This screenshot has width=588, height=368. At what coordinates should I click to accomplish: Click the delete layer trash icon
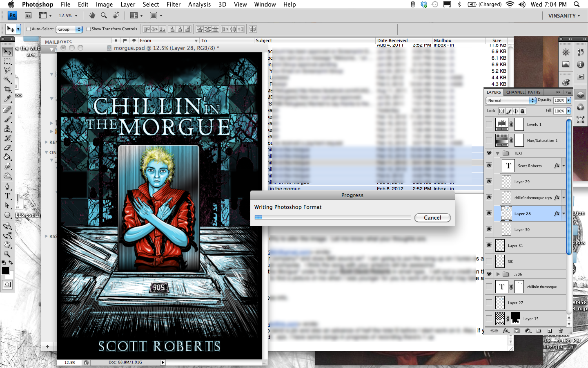click(x=561, y=331)
